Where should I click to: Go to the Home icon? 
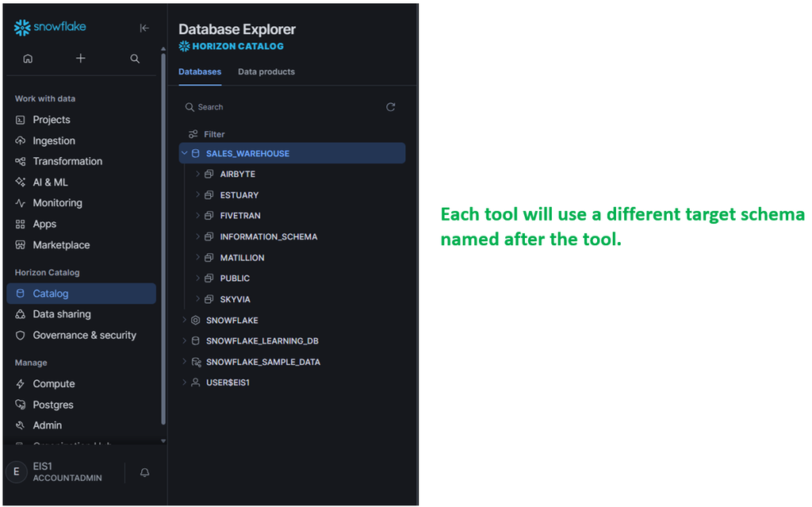coord(28,59)
